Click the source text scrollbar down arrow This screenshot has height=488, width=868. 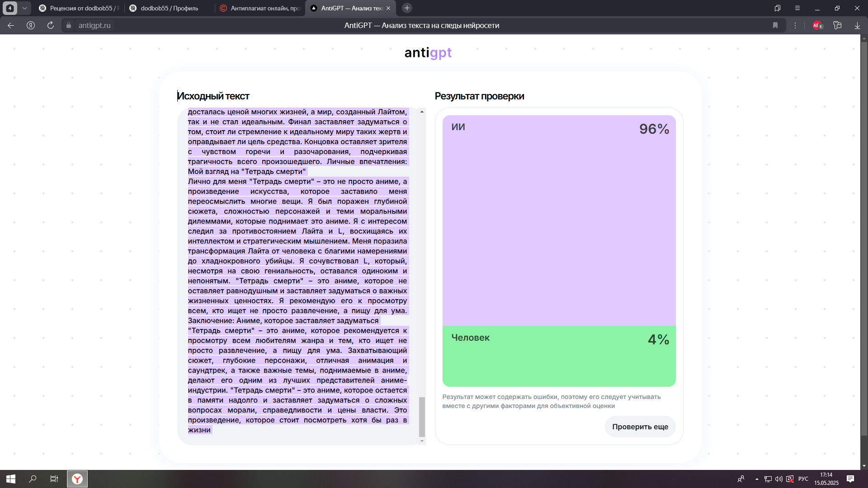tap(422, 441)
